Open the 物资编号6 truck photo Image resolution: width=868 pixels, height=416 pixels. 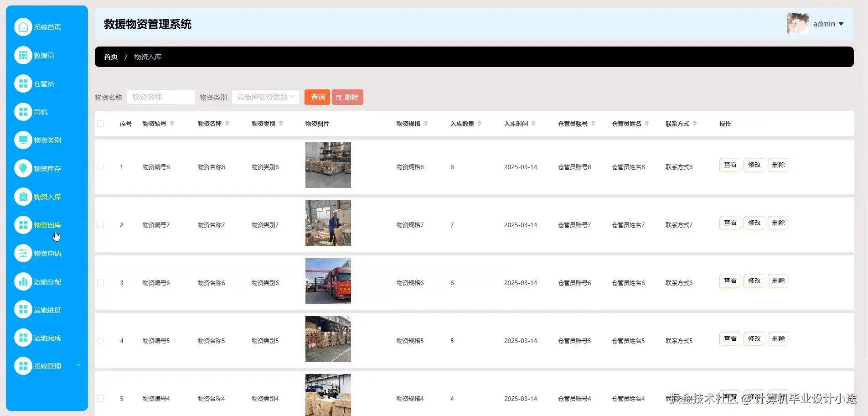(328, 281)
